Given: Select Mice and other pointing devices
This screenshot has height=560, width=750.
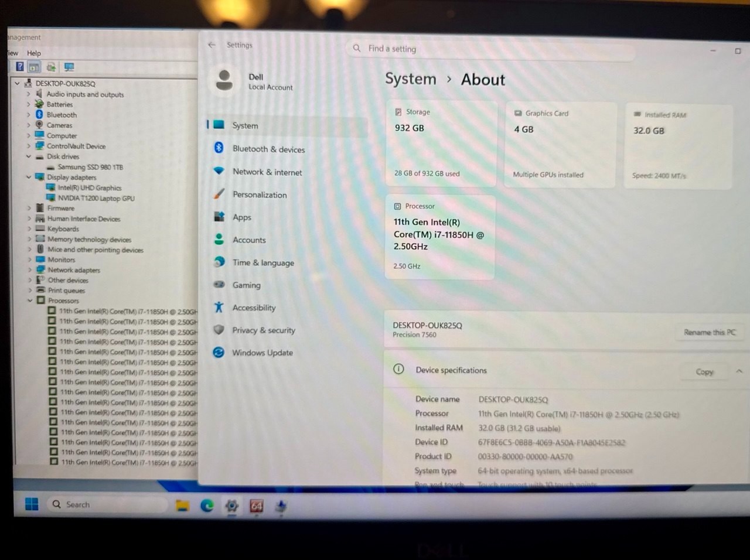Looking at the screenshot, I should (96, 250).
